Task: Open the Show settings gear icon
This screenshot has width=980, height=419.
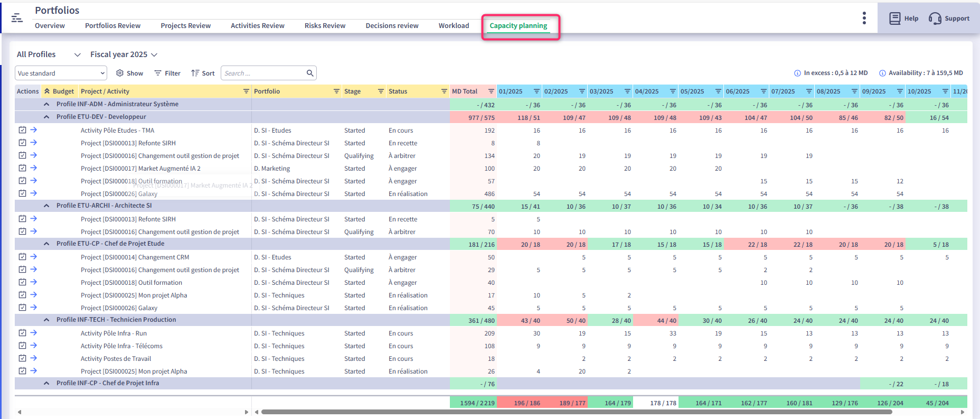Action: 120,73
